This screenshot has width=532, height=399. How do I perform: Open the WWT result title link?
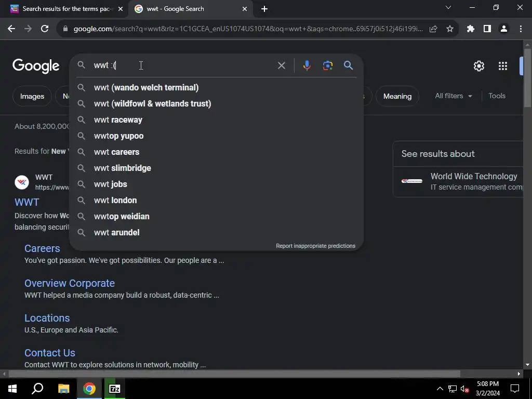(27, 202)
